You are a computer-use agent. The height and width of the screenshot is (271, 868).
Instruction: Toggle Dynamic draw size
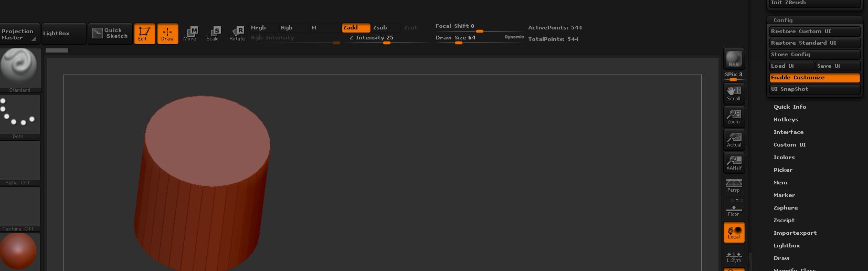click(514, 37)
